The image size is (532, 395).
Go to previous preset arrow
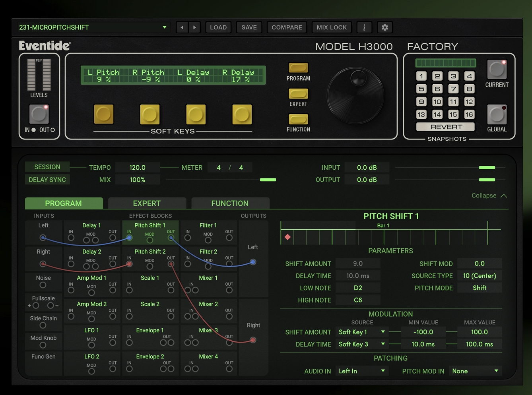point(182,27)
